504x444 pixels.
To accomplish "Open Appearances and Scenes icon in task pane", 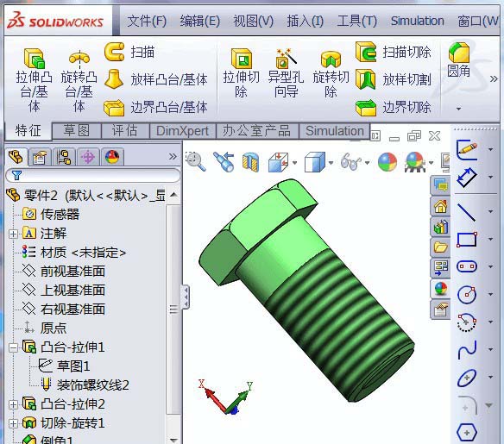I will point(441,289).
